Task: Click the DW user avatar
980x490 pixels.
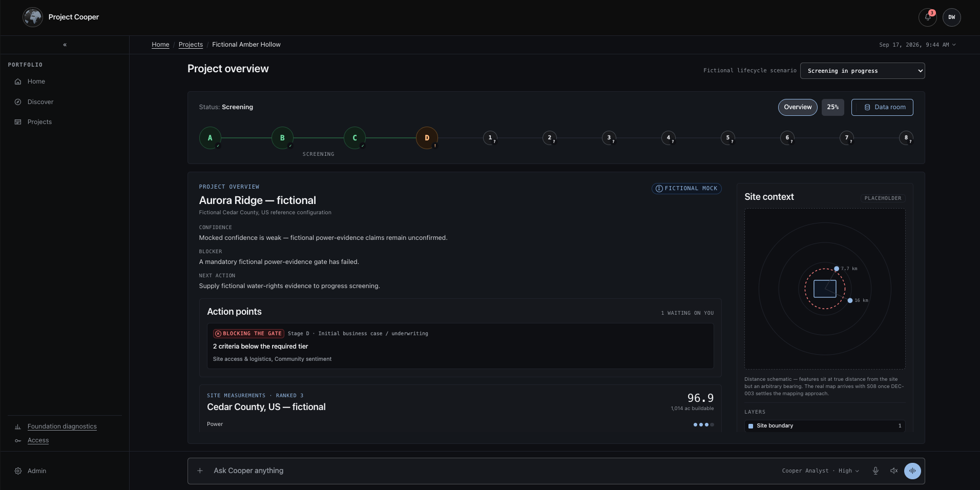Action: tap(951, 17)
